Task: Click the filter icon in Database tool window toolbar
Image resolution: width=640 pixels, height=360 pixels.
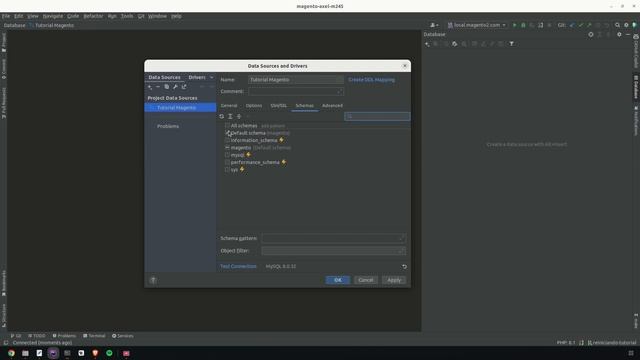Action: (511, 44)
